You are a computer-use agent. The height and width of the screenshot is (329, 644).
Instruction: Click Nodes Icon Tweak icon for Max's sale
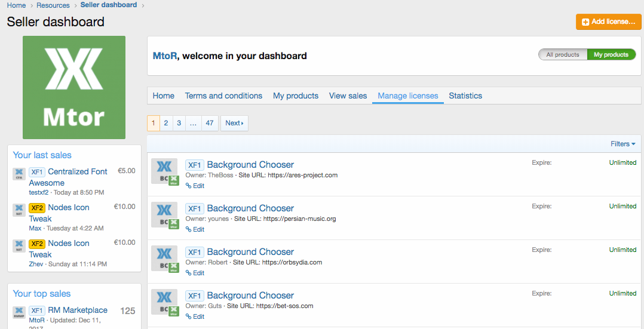click(x=19, y=210)
